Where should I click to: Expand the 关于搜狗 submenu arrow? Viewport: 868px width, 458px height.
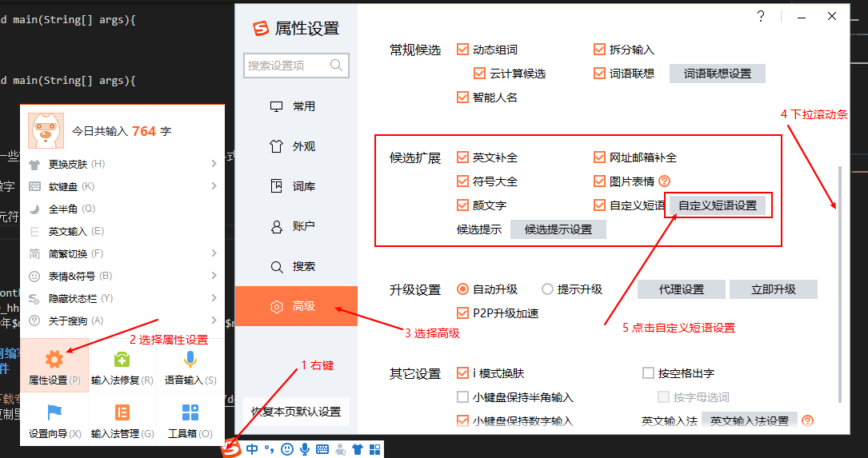pyautogui.click(x=214, y=321)
